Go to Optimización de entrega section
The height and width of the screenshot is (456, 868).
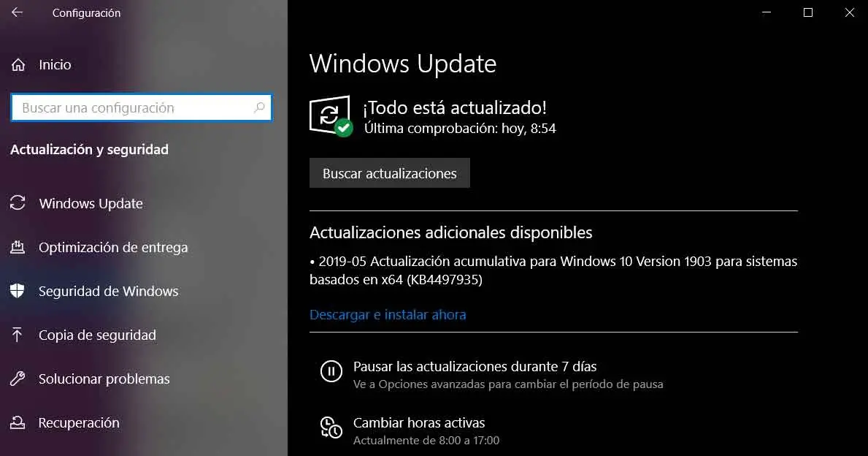point(113,247)
